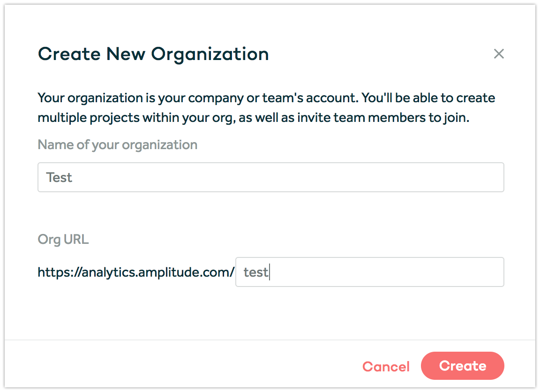The height and width of the screenshot is (392, 540).
Task: Click the Create button
Action: (x=462, y=366)
